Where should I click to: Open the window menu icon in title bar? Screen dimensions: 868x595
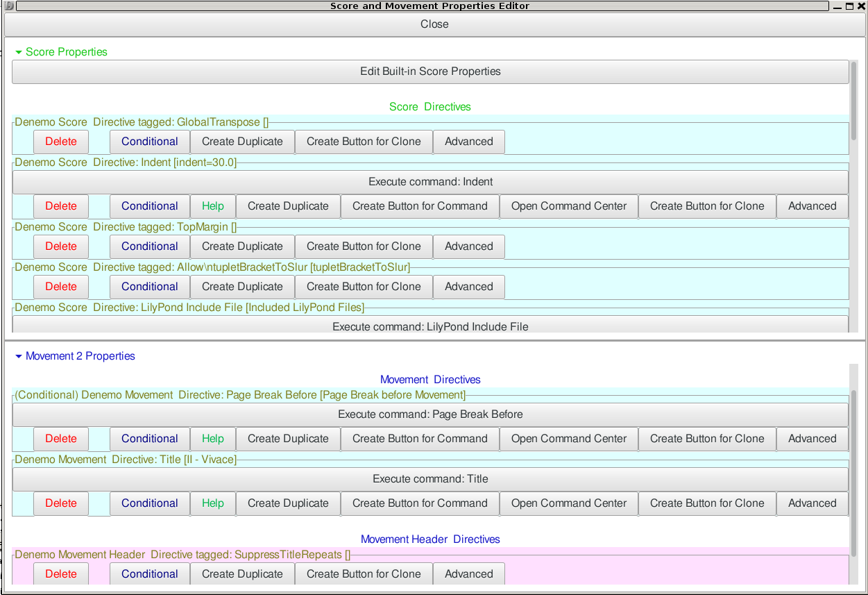coord(7,6)
